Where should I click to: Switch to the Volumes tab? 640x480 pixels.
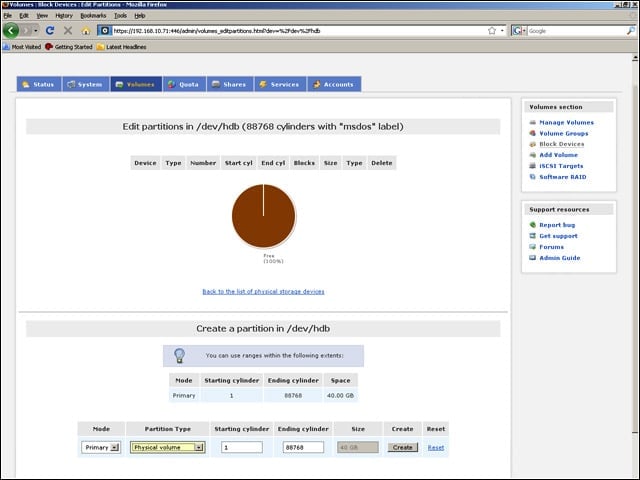coord(136,84)
